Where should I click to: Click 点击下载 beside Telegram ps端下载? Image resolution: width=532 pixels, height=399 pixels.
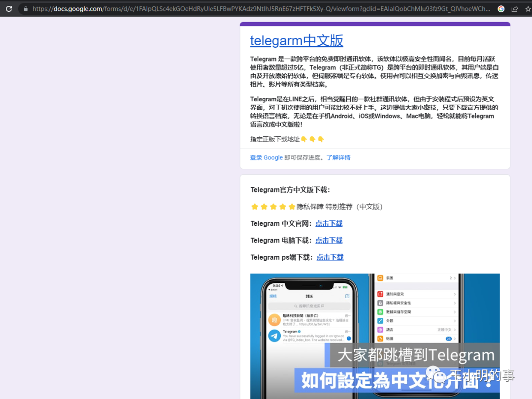(330, 257)
